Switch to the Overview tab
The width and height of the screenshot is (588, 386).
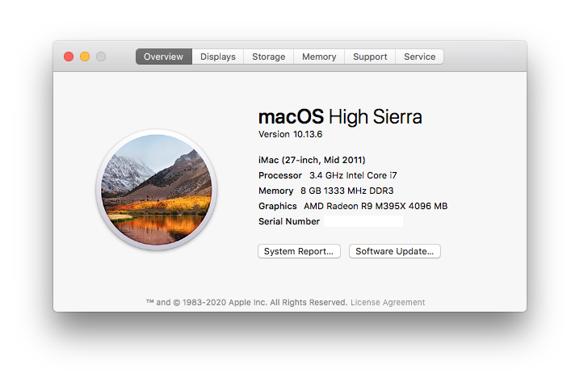click(164, 57)
